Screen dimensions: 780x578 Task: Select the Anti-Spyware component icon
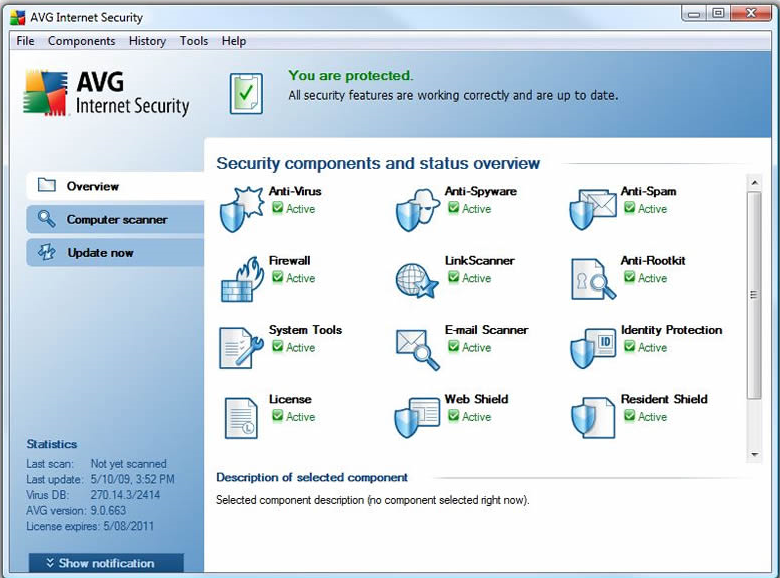point(416,210)
